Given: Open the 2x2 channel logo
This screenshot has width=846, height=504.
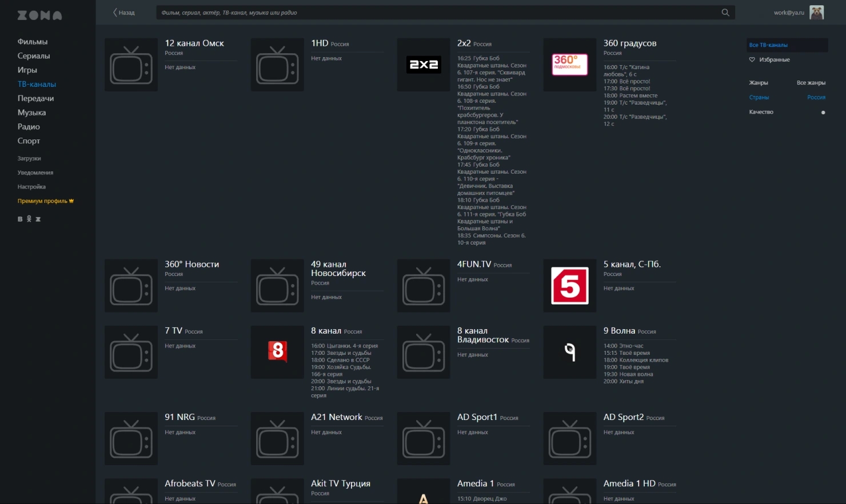Looking at the screenshot, I should pyautogui.click(x=423, y=65).
